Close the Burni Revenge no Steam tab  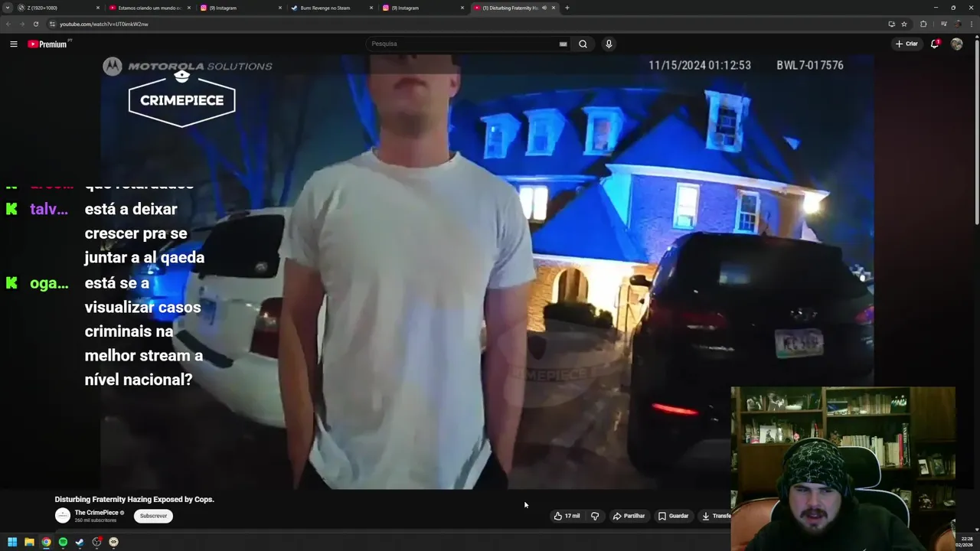coord(371,8)
